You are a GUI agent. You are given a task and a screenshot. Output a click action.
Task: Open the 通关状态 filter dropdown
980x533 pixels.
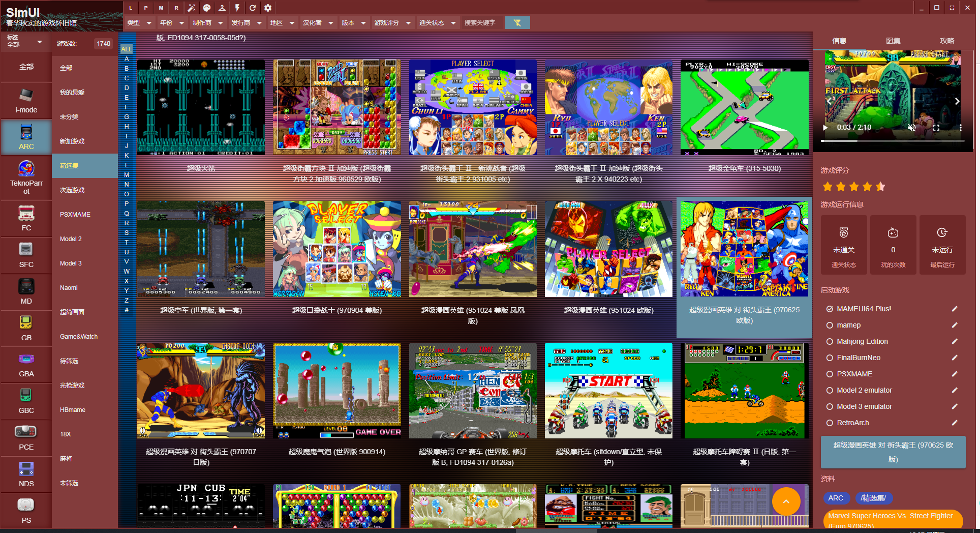pyautogui.click(x=437, y=22)
